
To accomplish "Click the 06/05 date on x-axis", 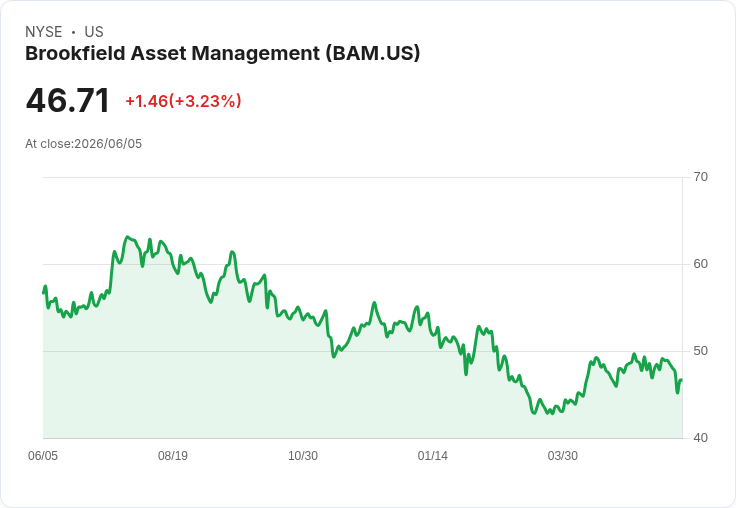I will (x=43, y=455).
